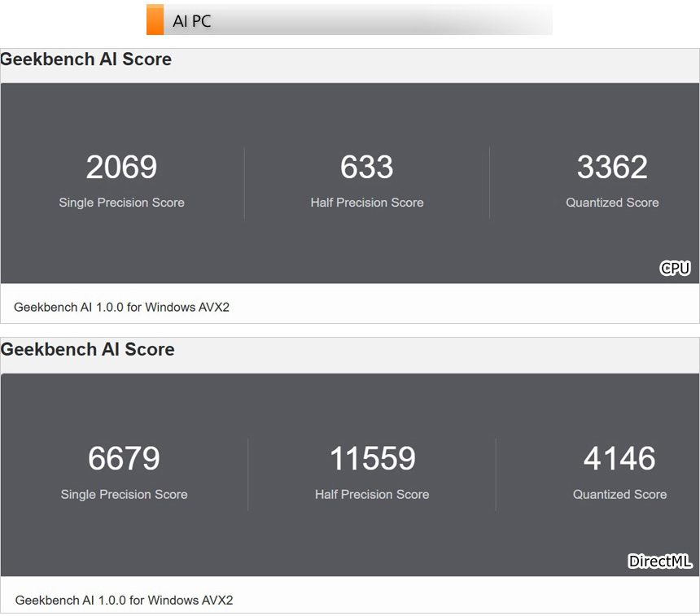Click Half Precision Score label under 11559
The width and height of the screenshot is (700, 616).
coord(372,495)
